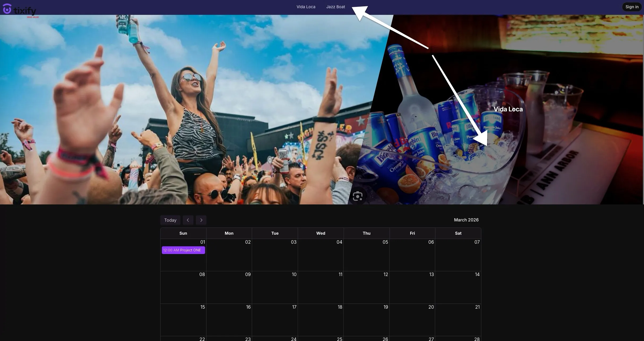The image size is (644, 341).
Task: Click the Thu column header
Action: point(366,233)
